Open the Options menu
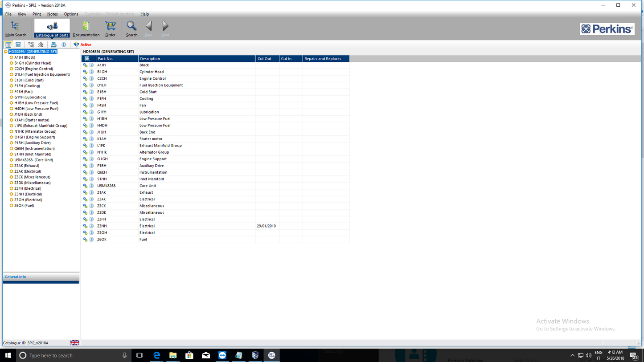 pyautogui.click(x=71, y=14)
